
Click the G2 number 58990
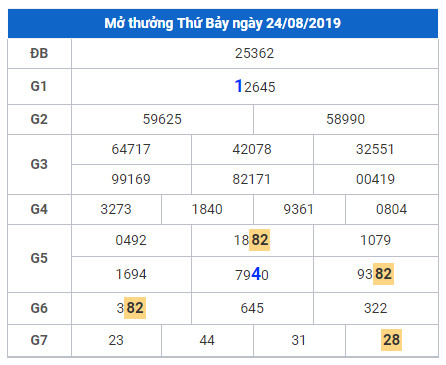tap(346, 119)
